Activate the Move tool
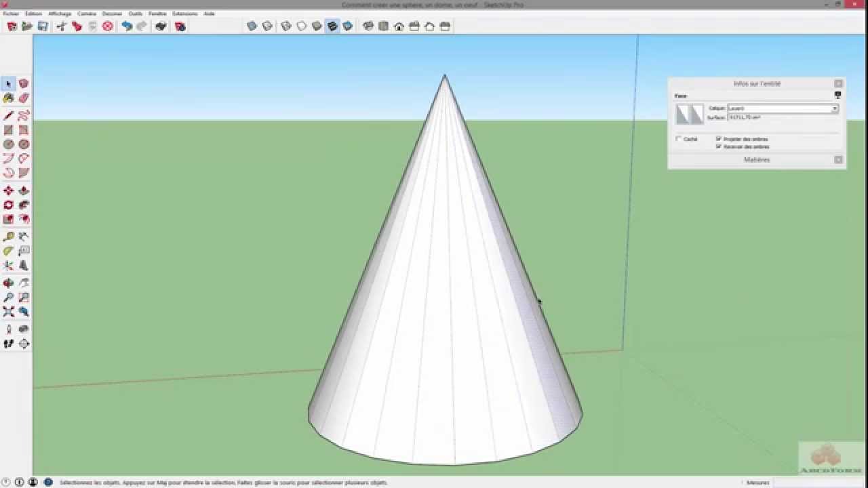This screenshot has height=488, width=868. (8, 191)
